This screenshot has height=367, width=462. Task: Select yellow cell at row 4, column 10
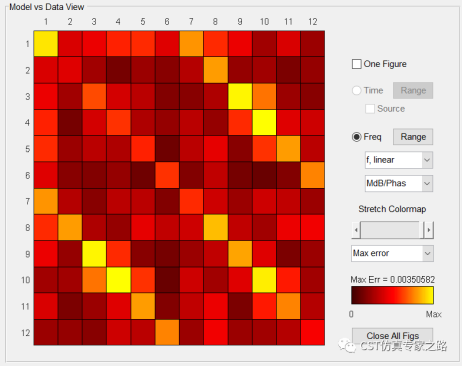click(x=264, y=123)
